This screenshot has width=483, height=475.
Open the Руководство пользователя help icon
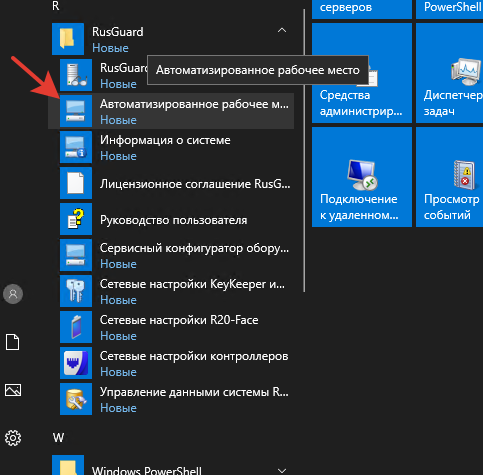click(x=76, y=219)
